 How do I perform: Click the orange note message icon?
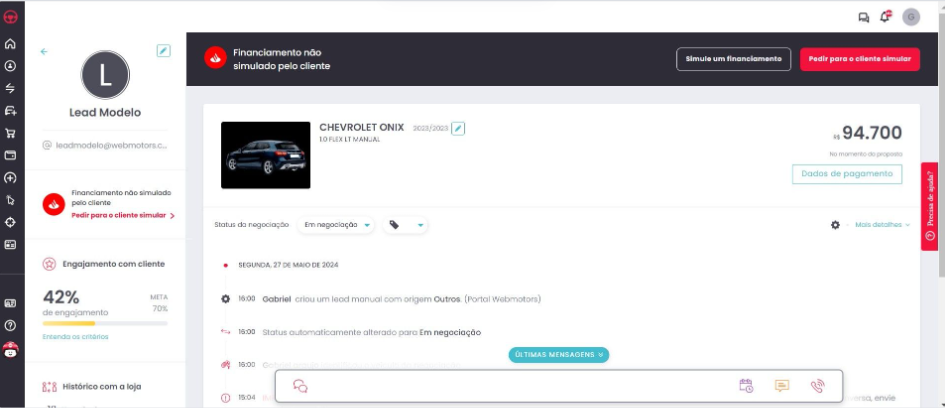[782, 386]
